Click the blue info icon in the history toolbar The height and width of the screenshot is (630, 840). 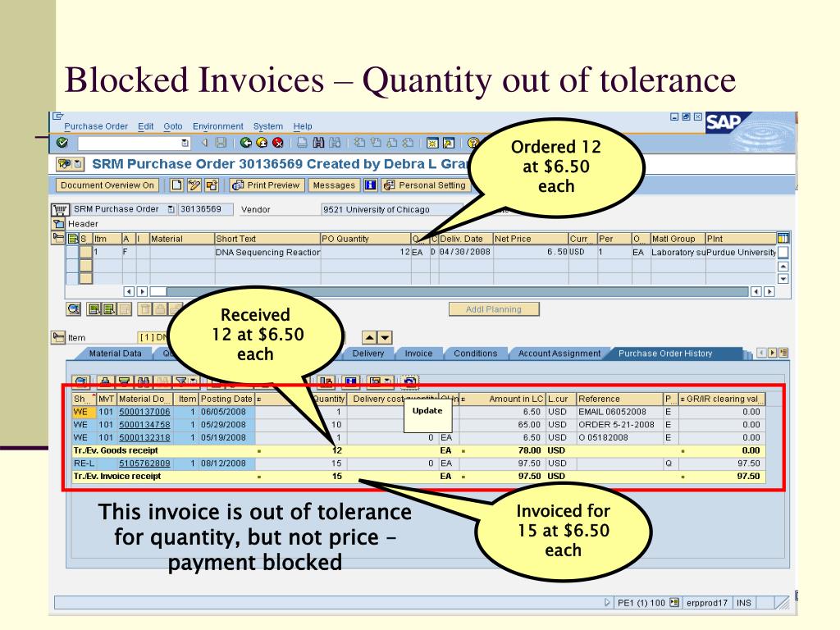[x=351, y=382]
